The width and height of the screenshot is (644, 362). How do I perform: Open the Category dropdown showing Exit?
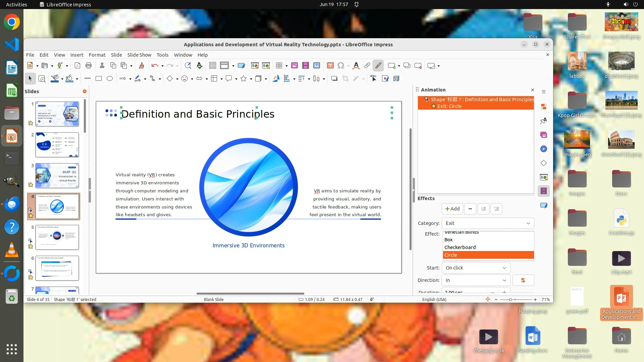[488, 223]
